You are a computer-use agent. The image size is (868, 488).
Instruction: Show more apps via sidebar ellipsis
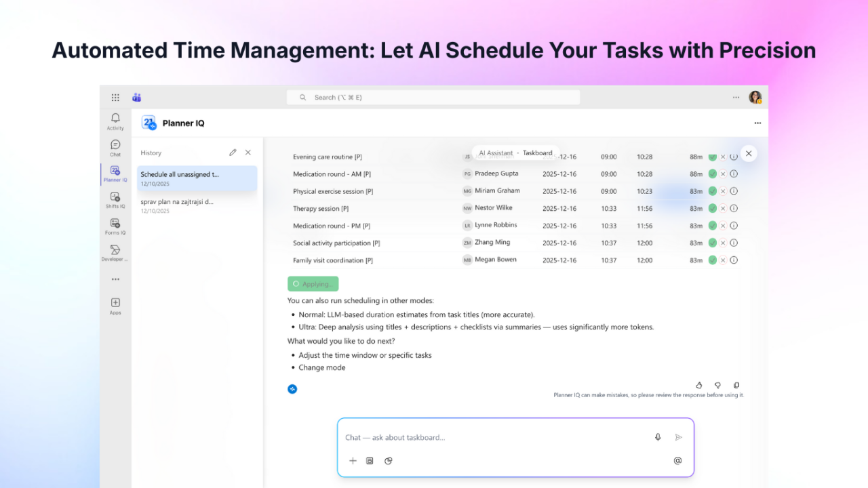115,279
